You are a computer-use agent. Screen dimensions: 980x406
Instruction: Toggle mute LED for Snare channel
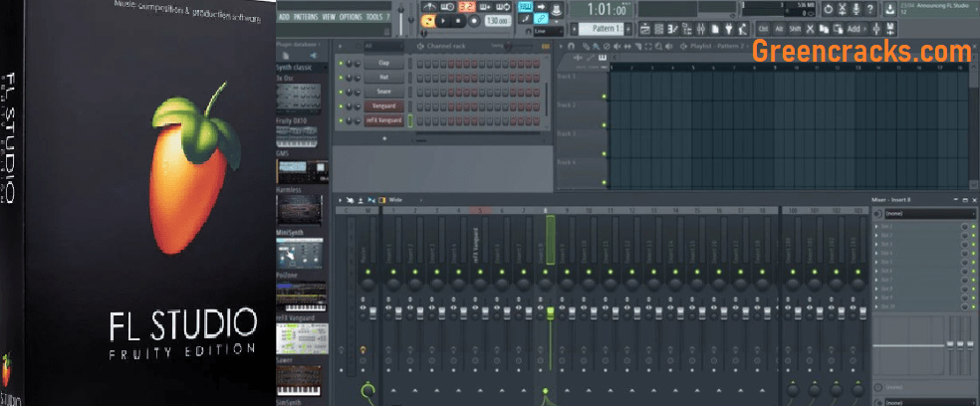341,92
